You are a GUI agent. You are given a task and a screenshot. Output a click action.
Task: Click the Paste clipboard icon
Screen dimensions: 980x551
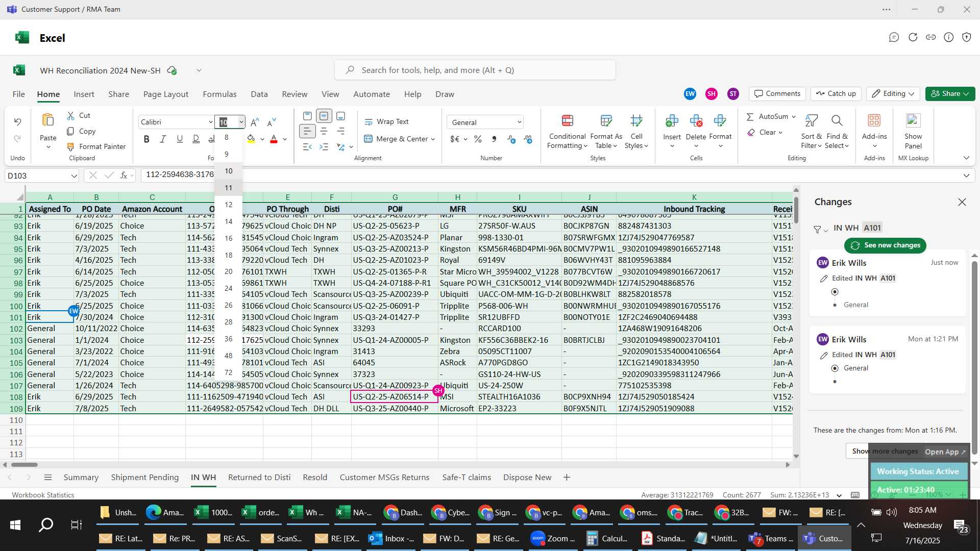coord(48,120)
